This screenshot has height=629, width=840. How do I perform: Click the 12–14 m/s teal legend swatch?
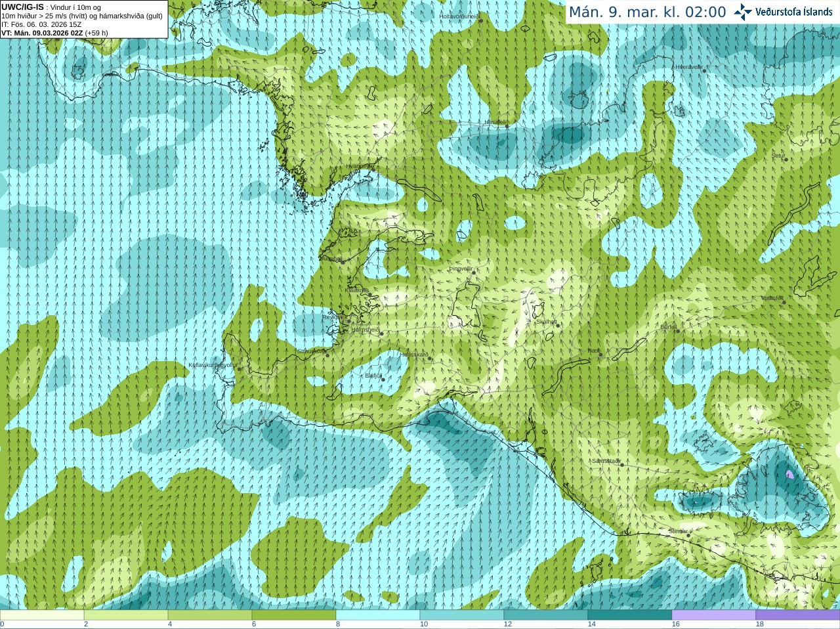pyautogui.click(x=546, y=615)
